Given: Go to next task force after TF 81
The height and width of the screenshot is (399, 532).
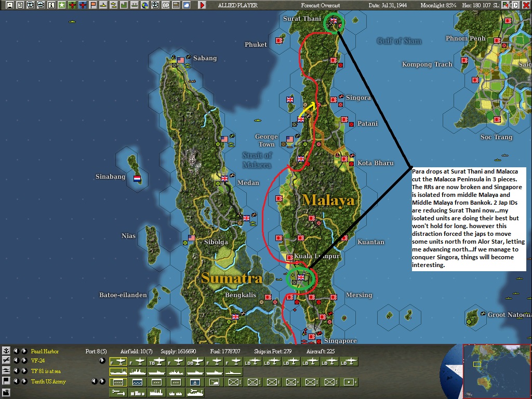Looking at the screenshot, I should (x=24, y=370).
